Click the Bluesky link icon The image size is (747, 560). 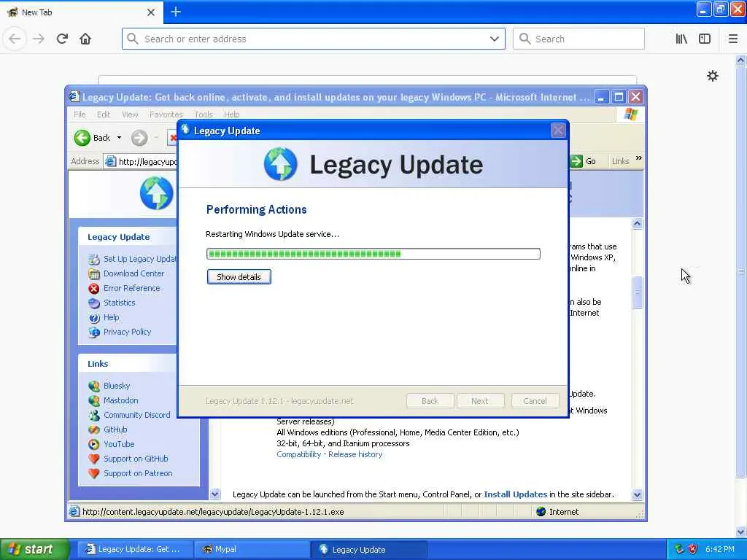point(94,386)
